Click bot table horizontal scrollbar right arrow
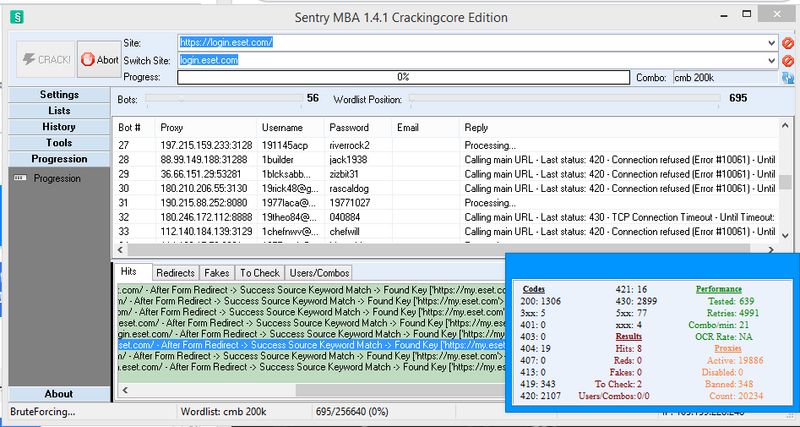 (x=771, y=250)
